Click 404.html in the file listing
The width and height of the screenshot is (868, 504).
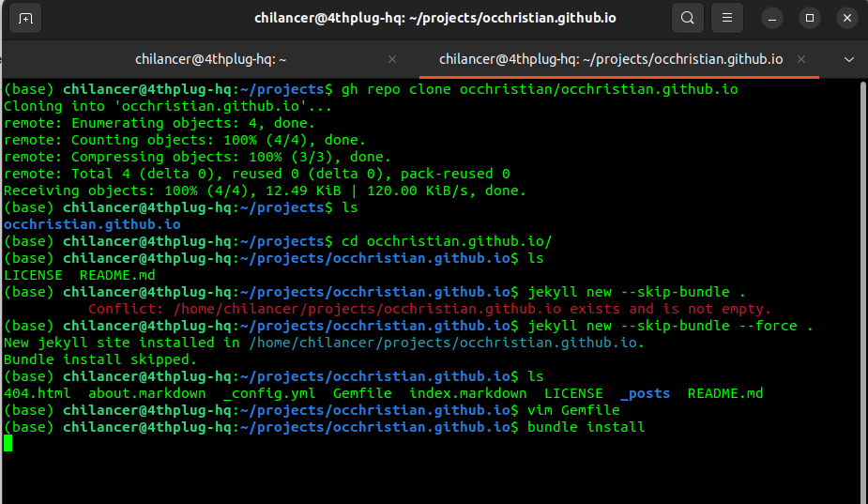tap(38, 393)
